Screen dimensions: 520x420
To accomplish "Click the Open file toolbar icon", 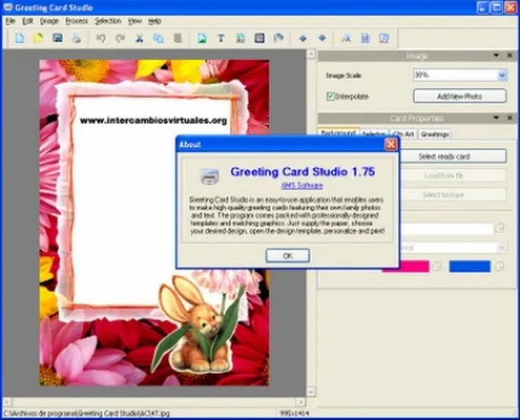I will click(39, 38).
